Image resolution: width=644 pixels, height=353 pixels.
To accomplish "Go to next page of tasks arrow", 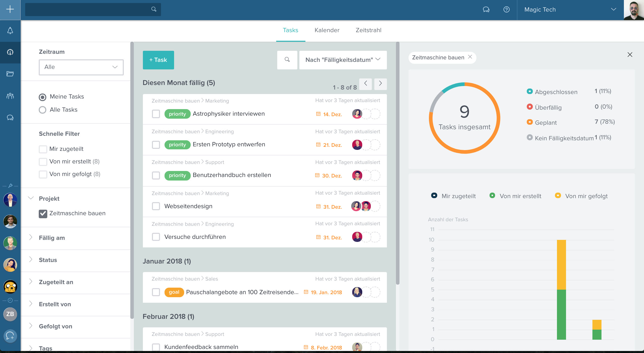I will point(380,83).
